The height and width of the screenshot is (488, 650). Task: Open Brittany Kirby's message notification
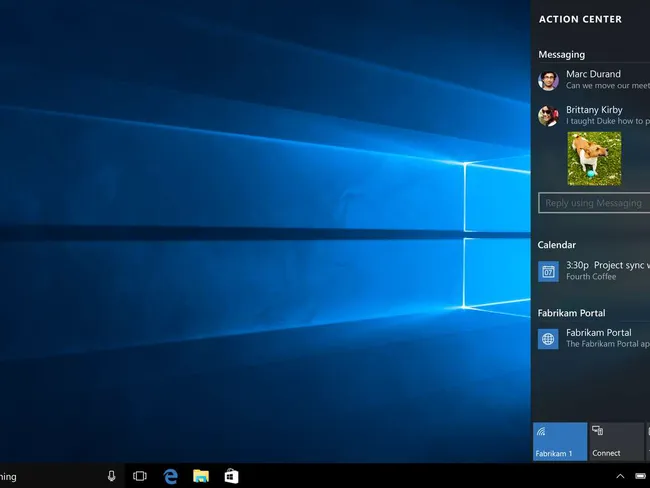(x=605, y=116)
